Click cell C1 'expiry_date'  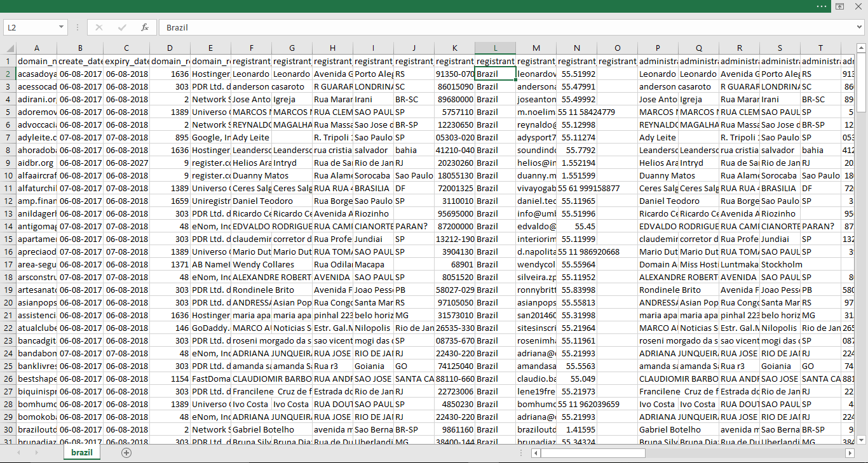pos(126,61)
